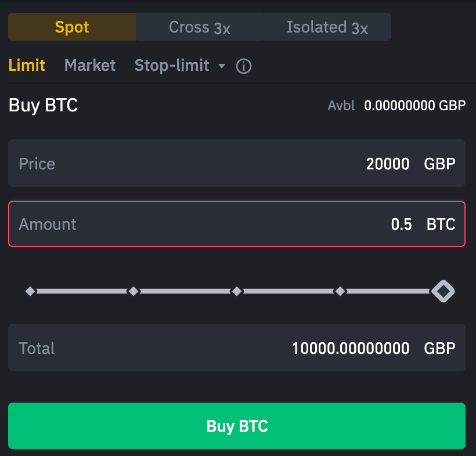Click the info icon beside Stop-limit
The image size is (476, 456).
click(244, 66)
